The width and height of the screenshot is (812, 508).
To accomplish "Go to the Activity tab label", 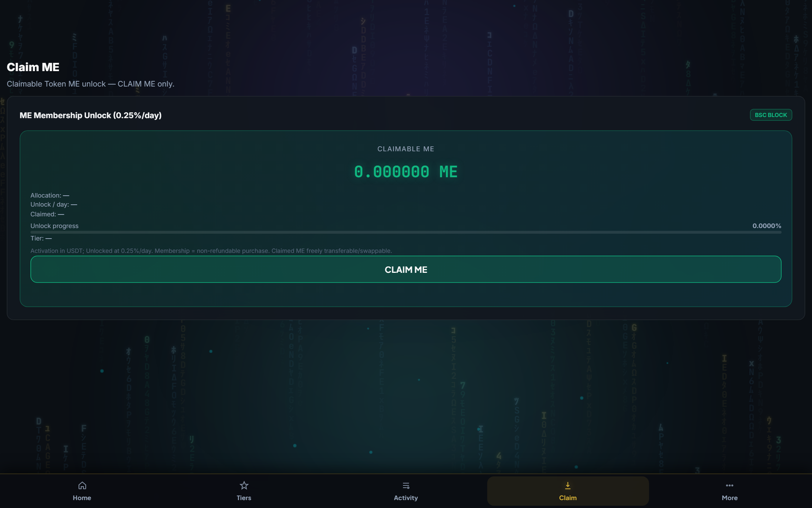I will (405, 498).
